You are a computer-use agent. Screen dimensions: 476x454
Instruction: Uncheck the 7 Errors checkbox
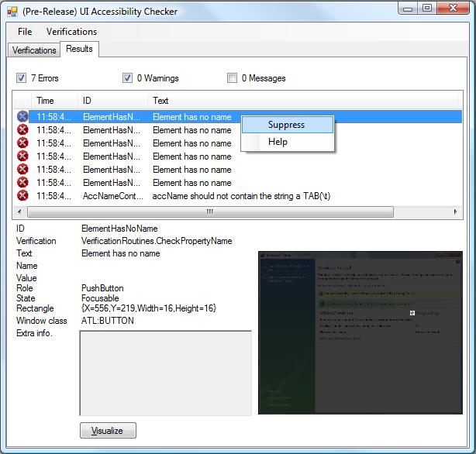(x=22, y=78)
